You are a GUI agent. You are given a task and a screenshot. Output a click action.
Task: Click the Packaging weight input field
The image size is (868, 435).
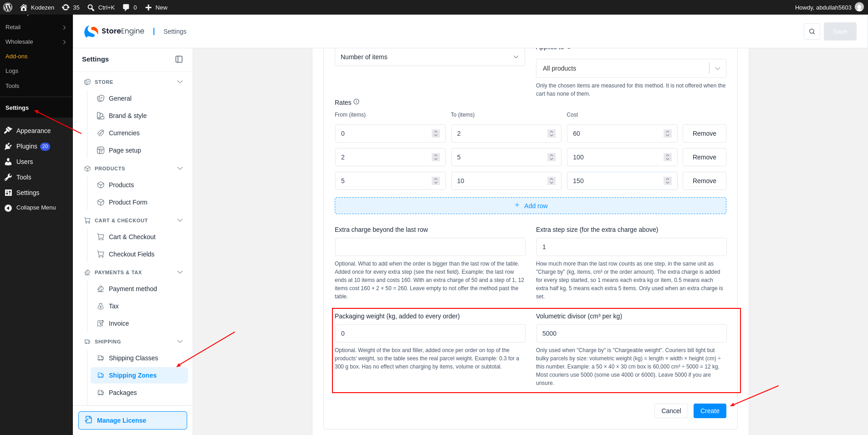pyautogui.click(x=430, y=333)
